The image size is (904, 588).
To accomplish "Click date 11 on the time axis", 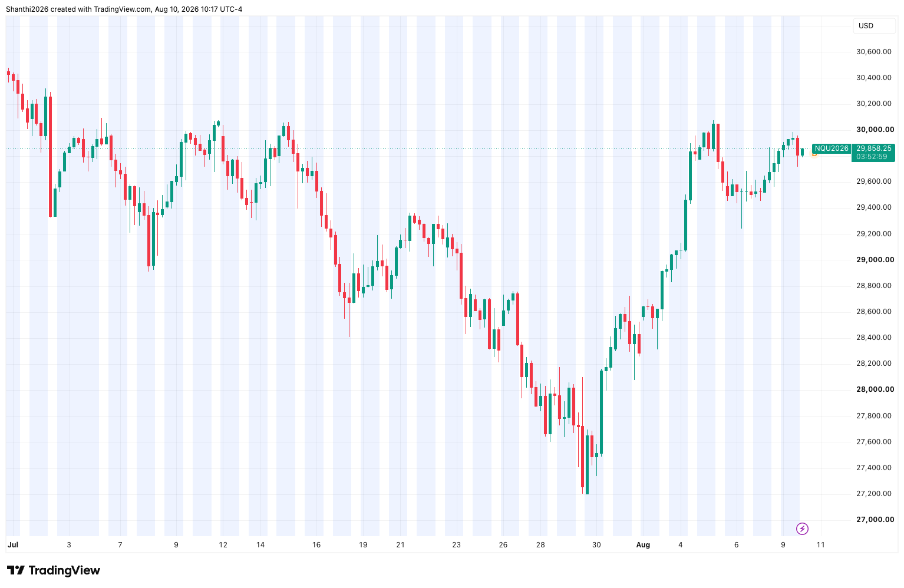I will point(820,545).
